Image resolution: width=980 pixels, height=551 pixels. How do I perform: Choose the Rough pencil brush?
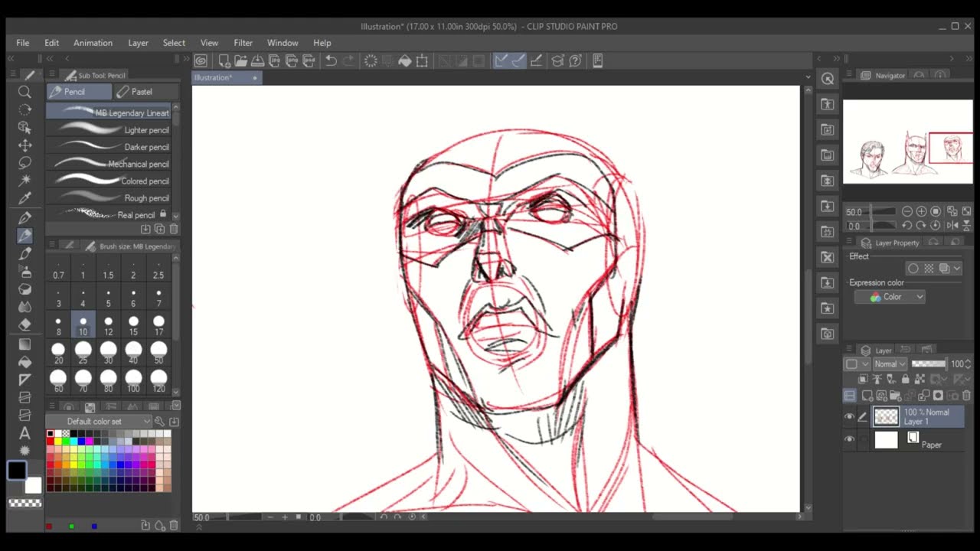click(x=110, y=198)
